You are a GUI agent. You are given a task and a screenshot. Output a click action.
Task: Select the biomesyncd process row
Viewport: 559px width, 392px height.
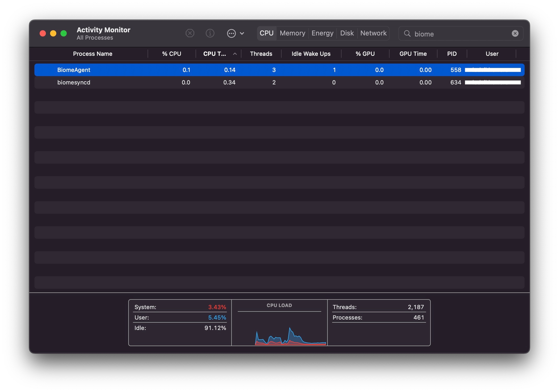point(74,83)
